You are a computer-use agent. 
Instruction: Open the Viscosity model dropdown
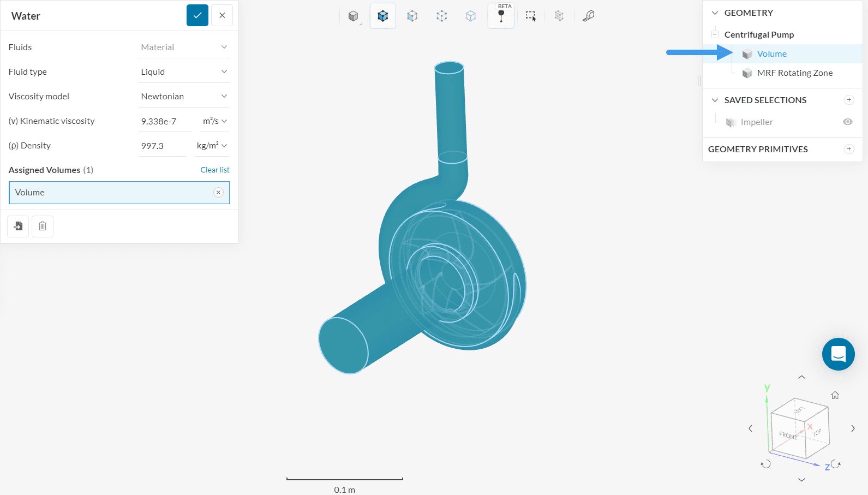coord(184,97)
